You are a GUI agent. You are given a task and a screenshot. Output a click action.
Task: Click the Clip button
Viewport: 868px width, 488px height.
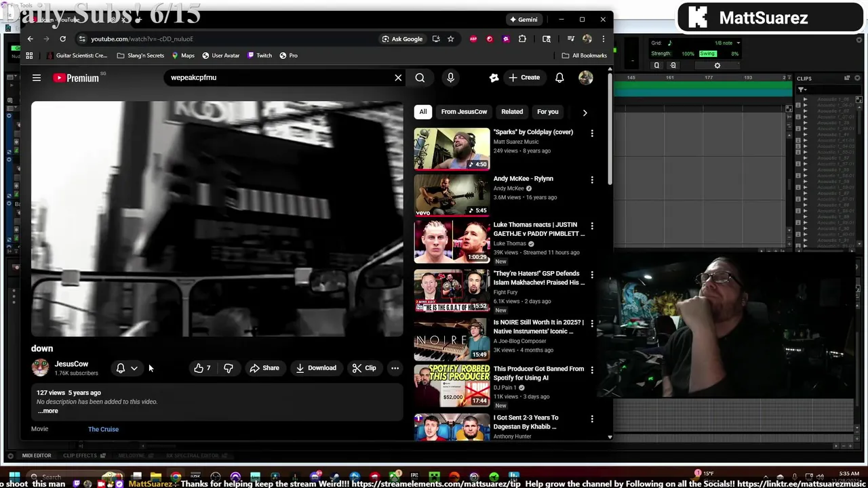click(x=364, y=368)
